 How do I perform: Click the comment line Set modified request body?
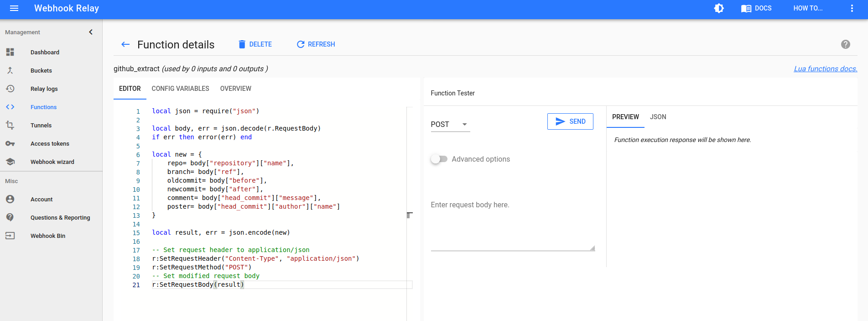206,276
